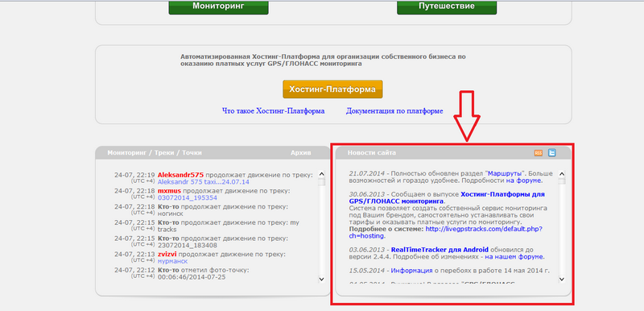
Task: Open track 'Aleksandr 575 taxi...24.07.14'
Action: pos(204,182)
